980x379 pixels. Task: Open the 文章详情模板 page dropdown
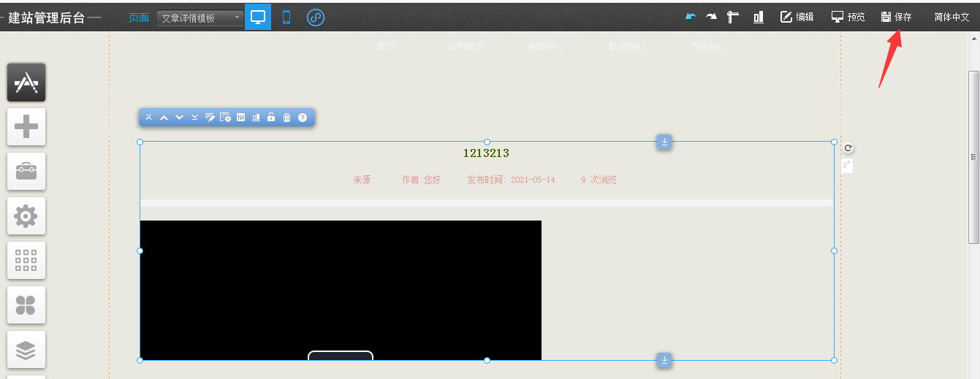coord(201,18)
